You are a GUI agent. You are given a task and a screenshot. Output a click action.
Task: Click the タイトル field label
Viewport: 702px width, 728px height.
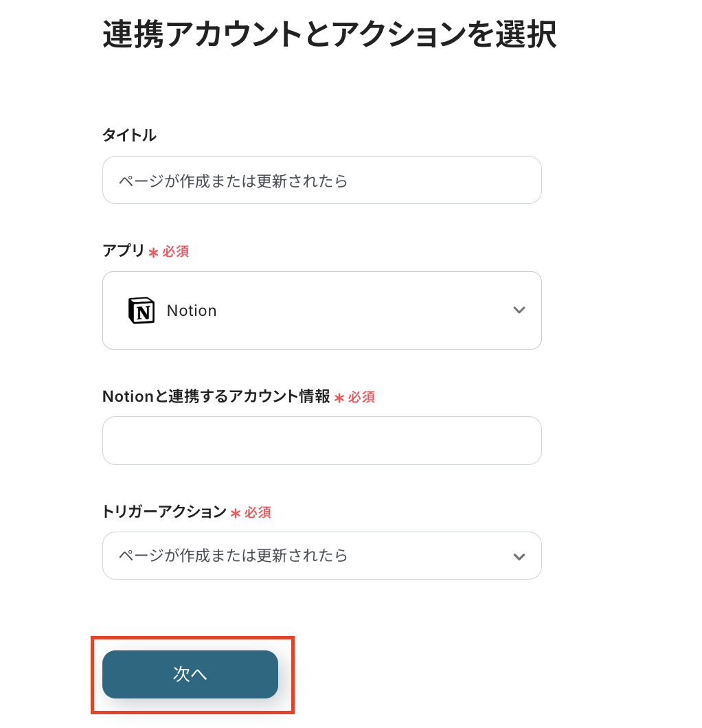(x=129, y=135)
